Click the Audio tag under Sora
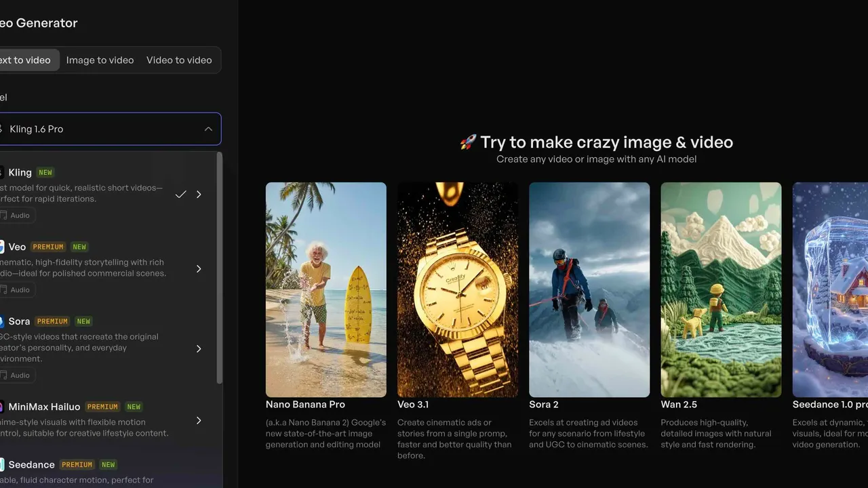 click(16, 375)
